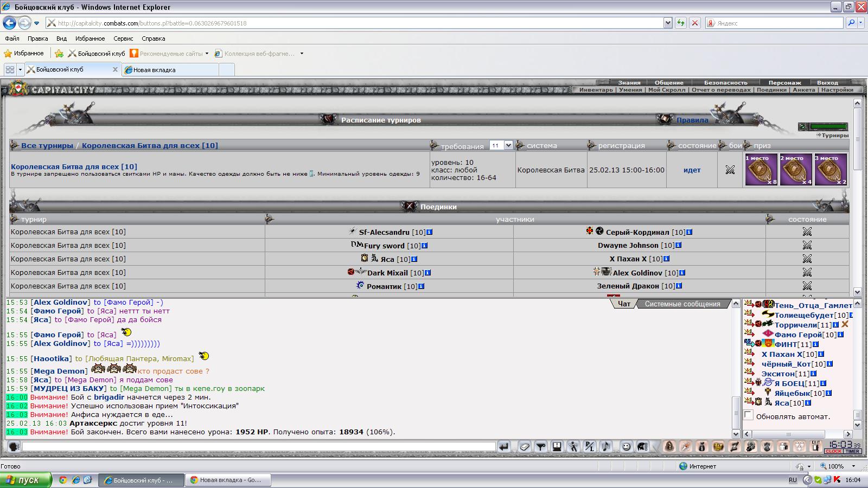Open the Инвентарь game menu item
868x488 pixels.
[x=596, y=90]
